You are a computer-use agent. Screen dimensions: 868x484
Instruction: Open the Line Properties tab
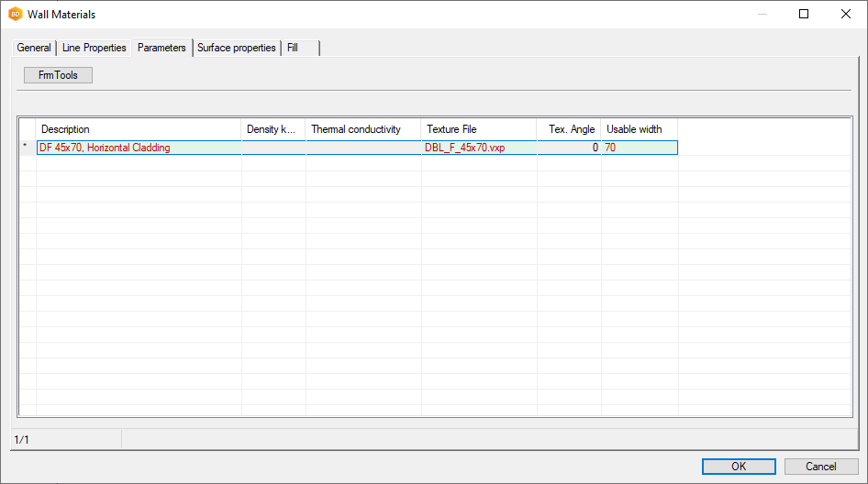point(94,48)
